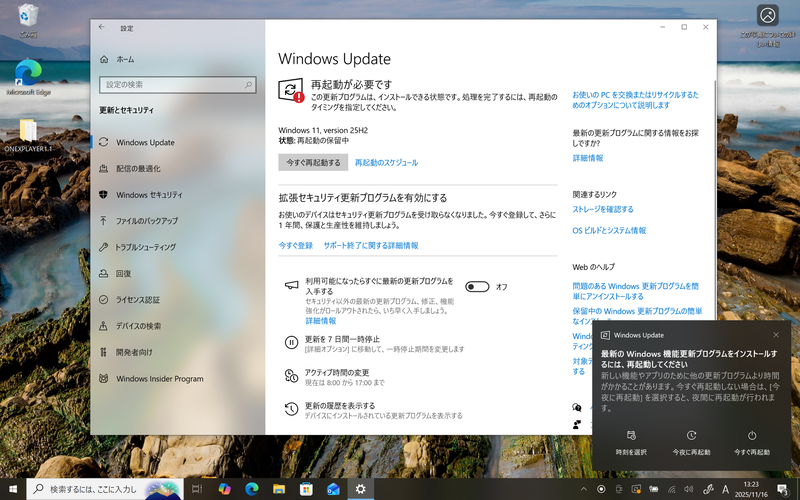800x500 pixels.
Task: Click the 今すぐ登録 link
Action: pyautogui.click(x=295, y=245)
